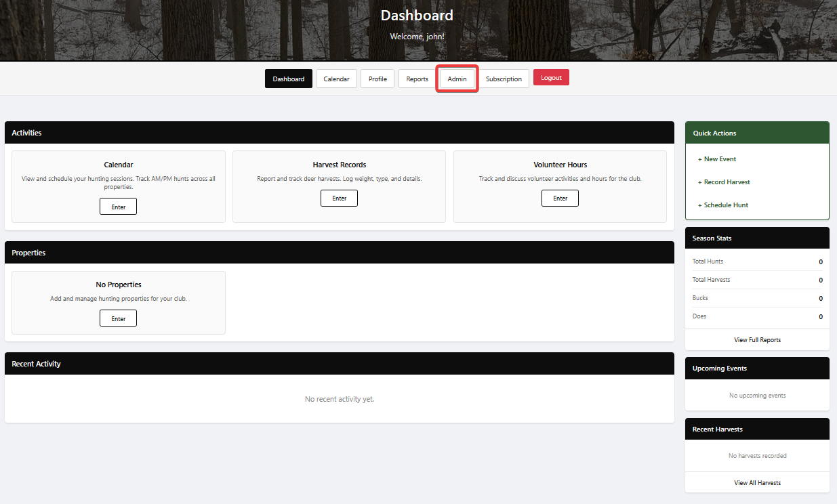837x504 pixels.
Task: Enter the Calendar activity card
Action: [x=118, y=206]
